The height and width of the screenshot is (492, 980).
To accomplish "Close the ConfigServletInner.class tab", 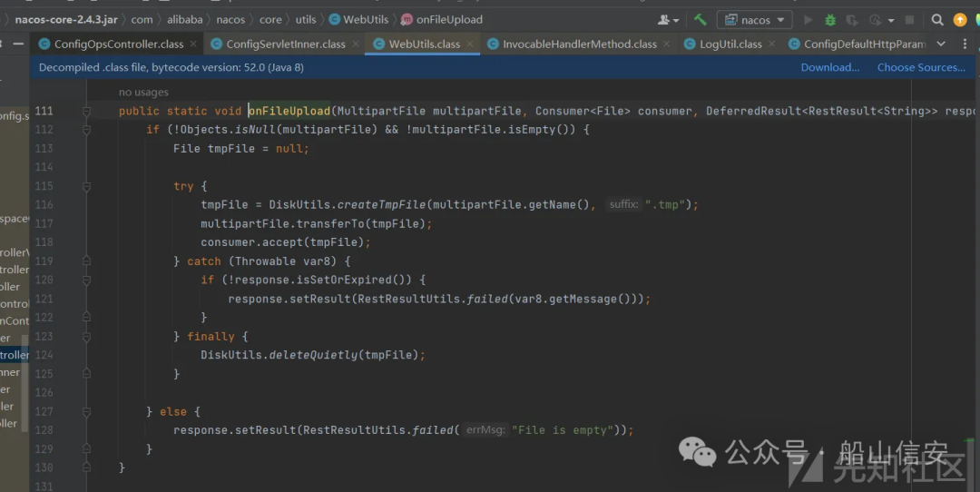I will (x=355, y=44).
